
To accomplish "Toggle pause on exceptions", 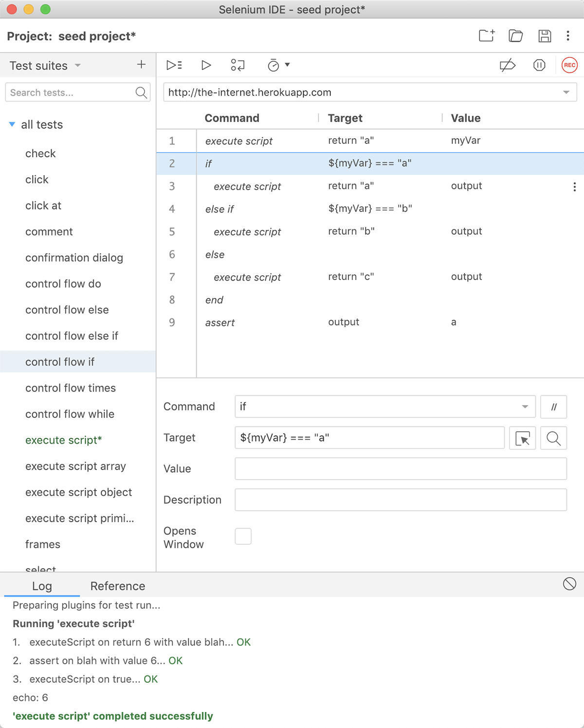I will click(x=539, y=65).
